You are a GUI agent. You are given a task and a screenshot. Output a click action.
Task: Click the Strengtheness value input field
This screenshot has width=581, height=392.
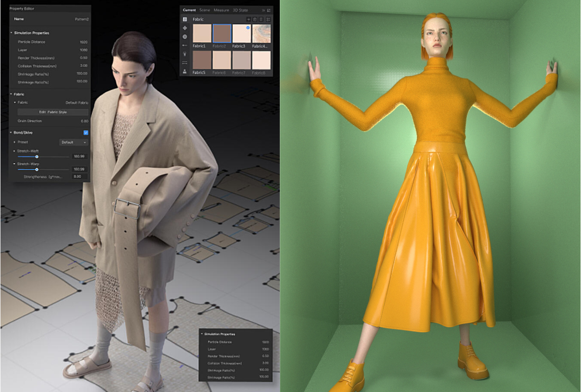coord(79,177)
